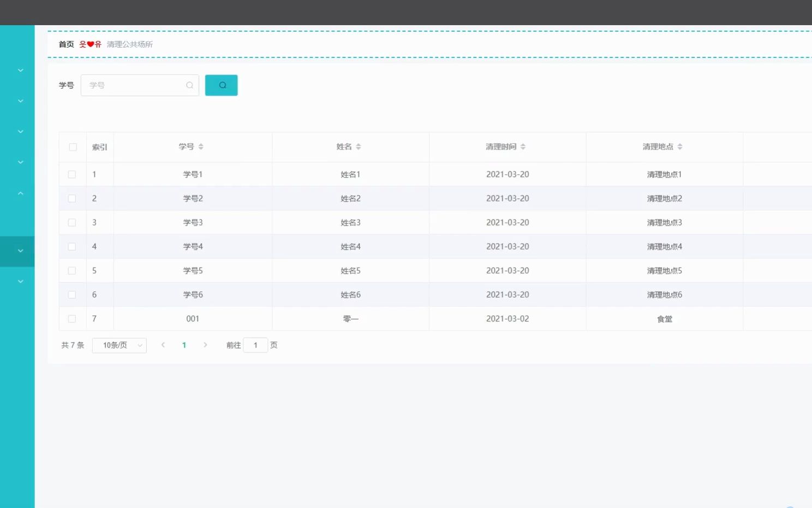Viewport: 812px width, 508px height.
Task: Check the checkbox for row 学号4
Action: (x=72, y=246)
